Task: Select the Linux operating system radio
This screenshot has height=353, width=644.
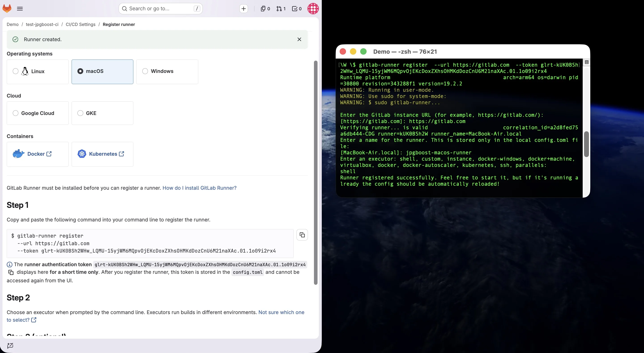Action: click(x=15, y=71)
